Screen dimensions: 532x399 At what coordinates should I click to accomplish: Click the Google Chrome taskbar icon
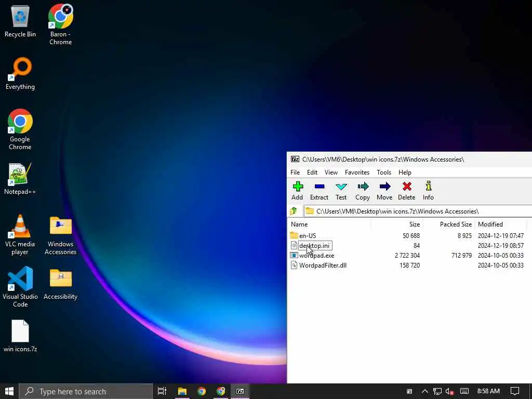pos(202,391)
